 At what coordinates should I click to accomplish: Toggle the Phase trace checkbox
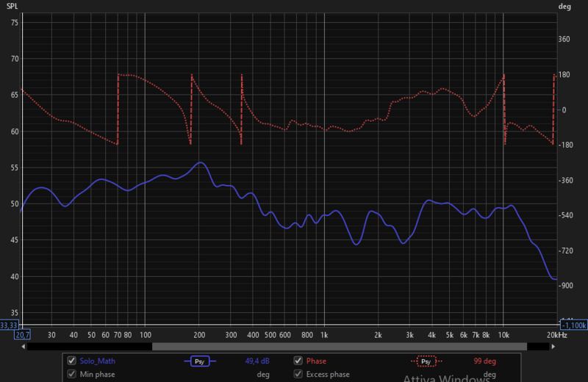pyautogui.click(x=298, y=361)
